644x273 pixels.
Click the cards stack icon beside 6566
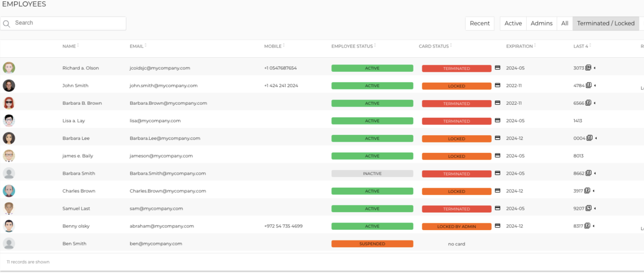coord(588,103)
